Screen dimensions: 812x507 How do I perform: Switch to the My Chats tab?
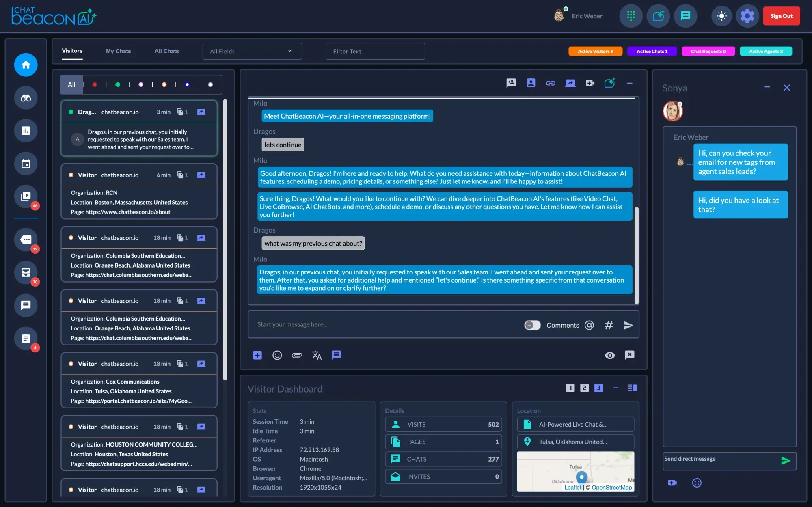pos(118,51)
